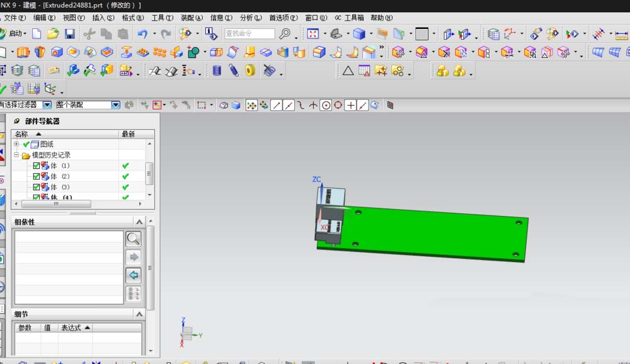Click the Undo arrow icon
630x364 pixels.
142,34
